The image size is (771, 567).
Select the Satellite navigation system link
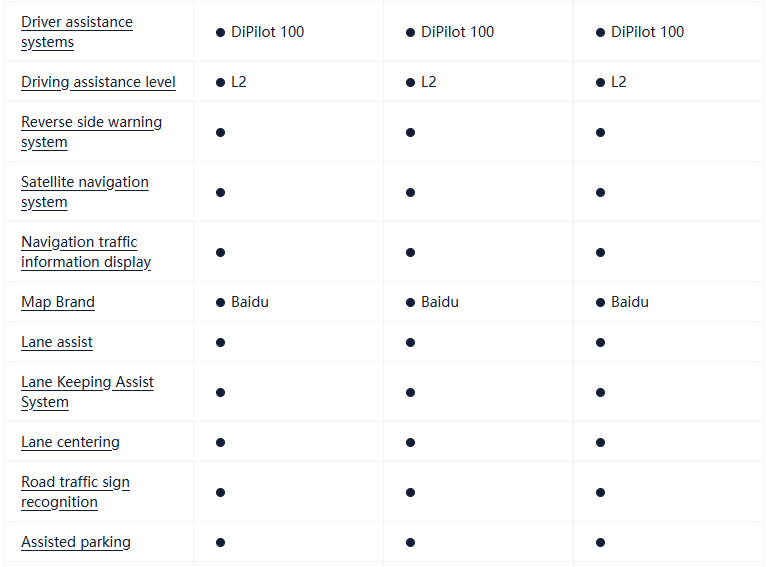coord(85,192)
